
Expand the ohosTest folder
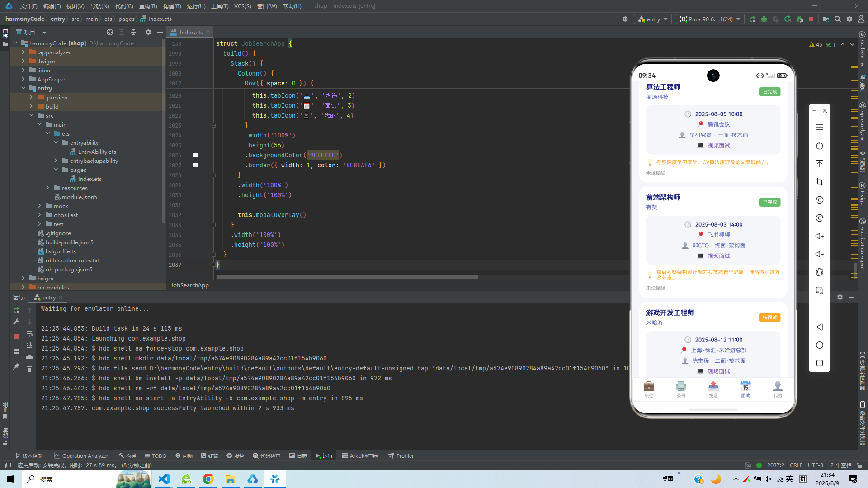click(x=39, y=215)
